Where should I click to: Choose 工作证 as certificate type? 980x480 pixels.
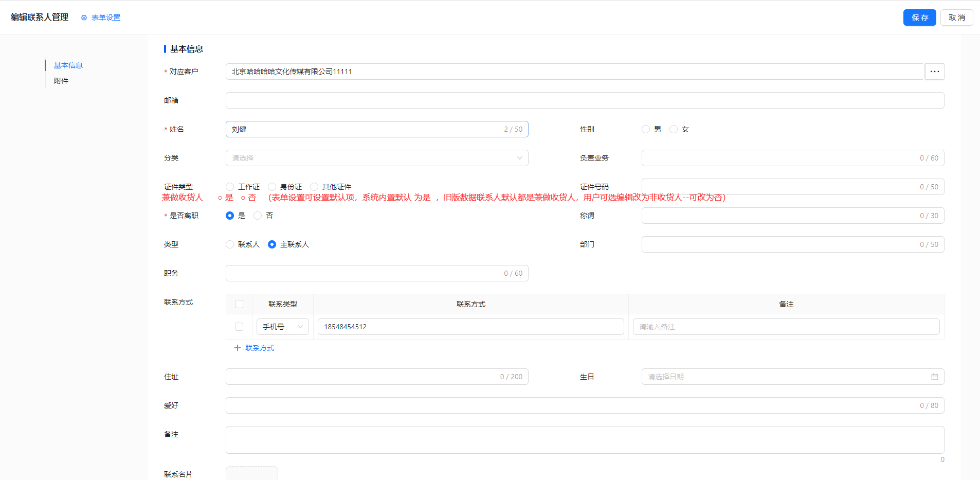point(230,187)
